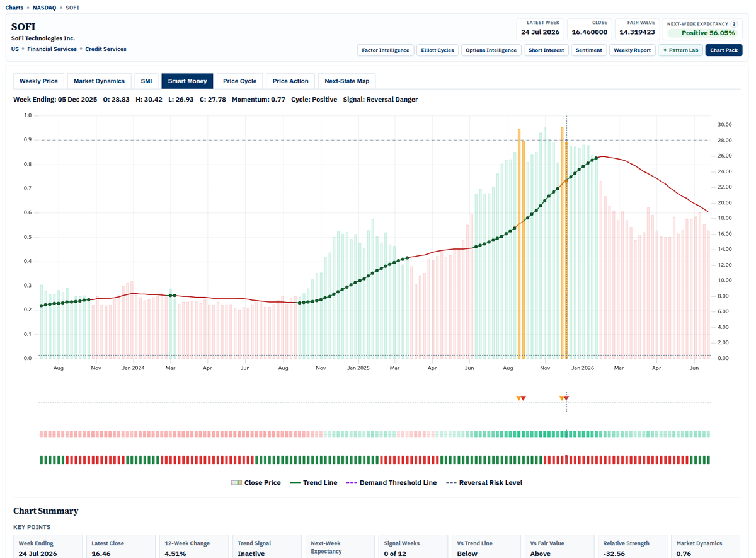This screenshot has width=756, height=558.
Task: Open the NASDAQ breadcrumb link
Action: click(44, 8)
